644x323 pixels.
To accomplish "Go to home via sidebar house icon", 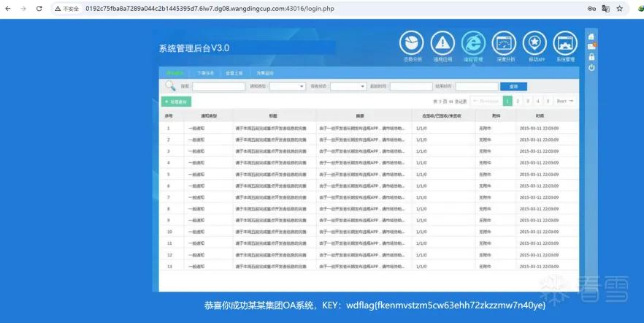I will click(x=591, y=37).
